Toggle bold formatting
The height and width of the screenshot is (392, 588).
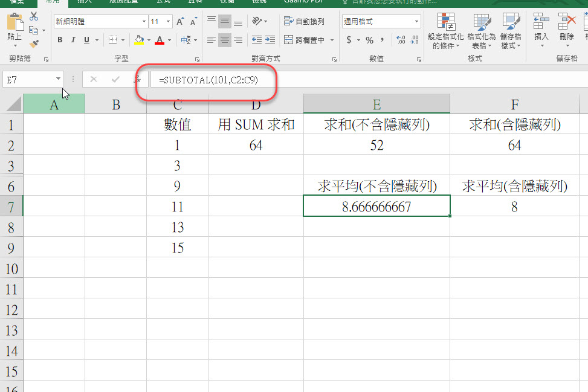60,39
